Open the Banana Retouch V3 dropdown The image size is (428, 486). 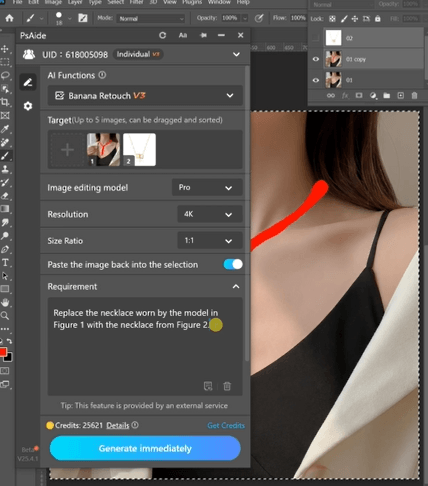click(145, 96)
